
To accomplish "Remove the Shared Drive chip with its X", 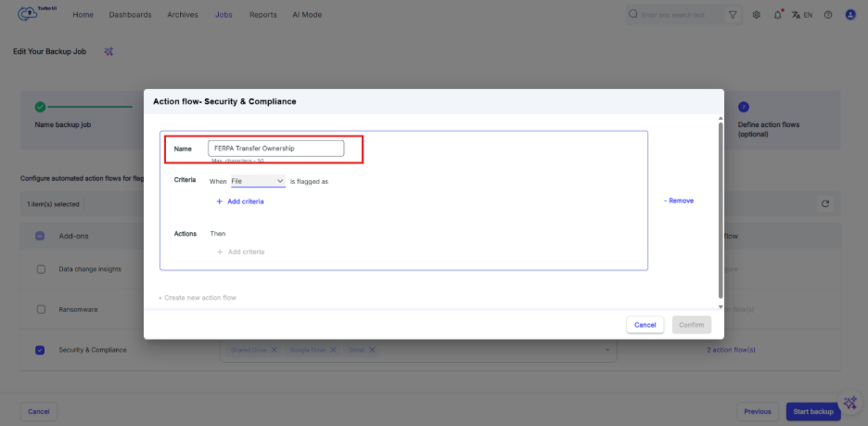I will [274, 349].
